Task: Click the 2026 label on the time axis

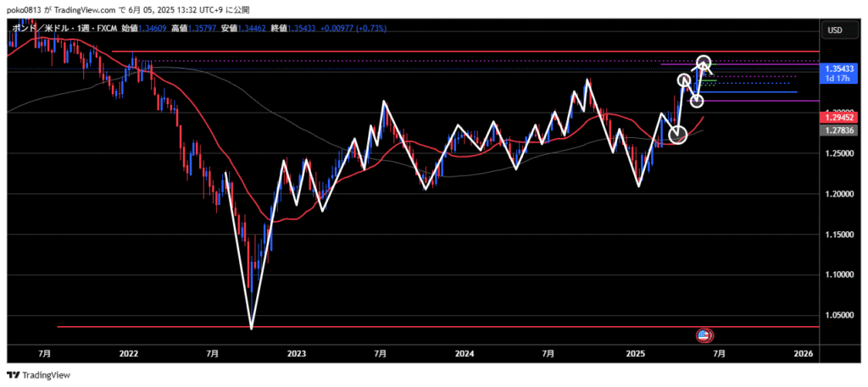Action: (804, 352)
